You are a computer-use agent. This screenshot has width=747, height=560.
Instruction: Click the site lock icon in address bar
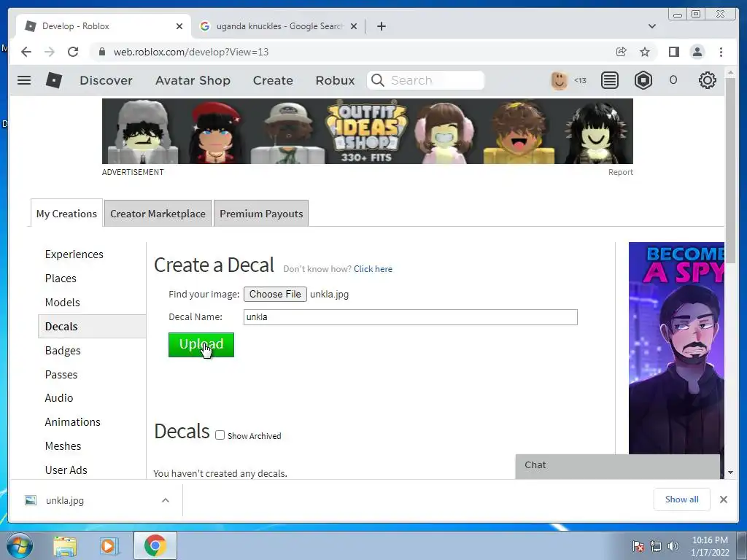point(101,52)
